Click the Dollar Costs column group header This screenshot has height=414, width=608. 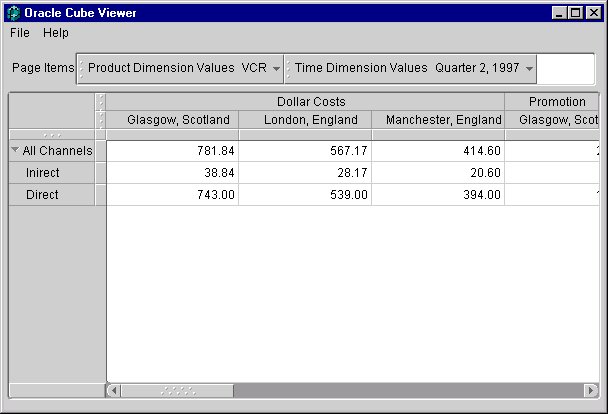pos(305,102)
